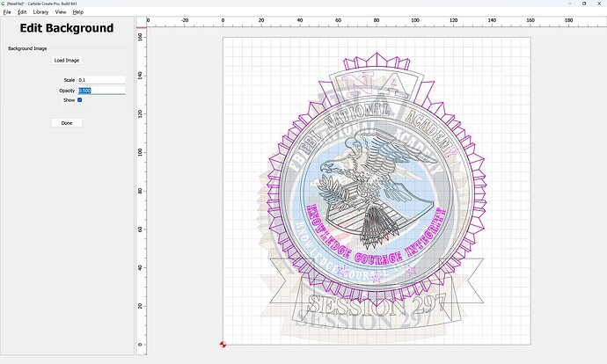Open the File menu
Viewport: 607px width, 364px height.
(7, 12)
